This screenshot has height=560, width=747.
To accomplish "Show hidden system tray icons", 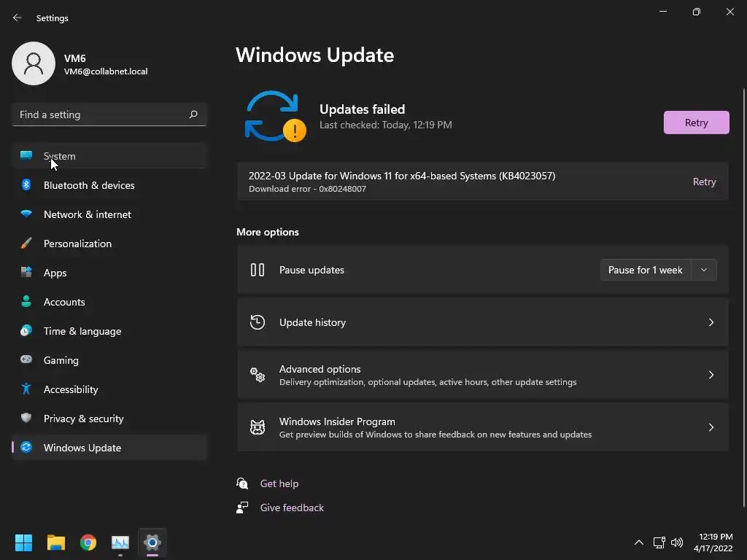I will 639,542.
